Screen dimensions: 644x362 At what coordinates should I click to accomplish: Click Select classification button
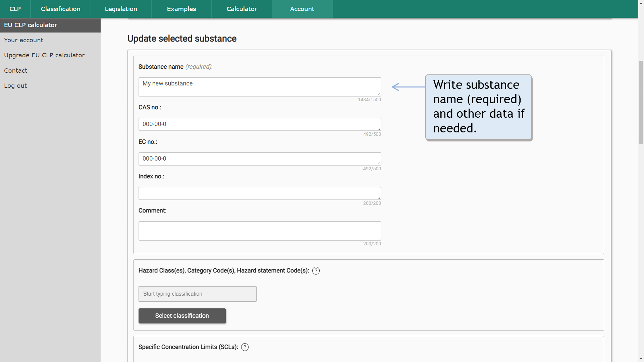(182, 316)
